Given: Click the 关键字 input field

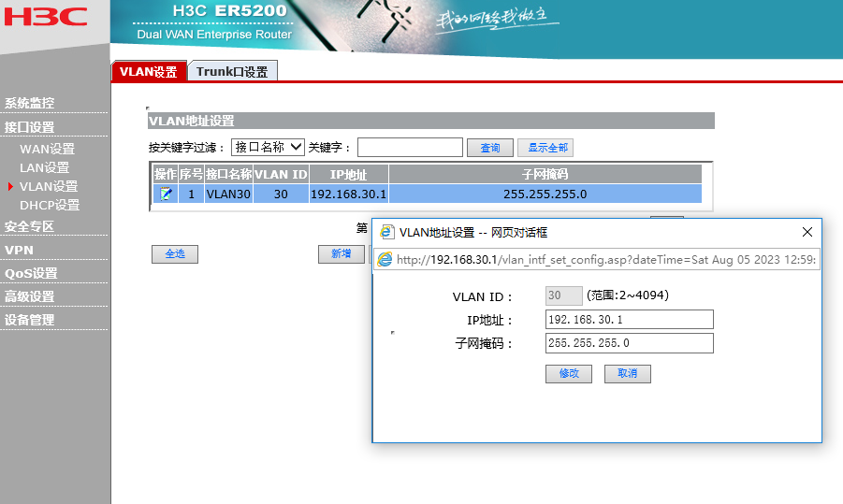Looking at the screenshot, I should (410, 147).
